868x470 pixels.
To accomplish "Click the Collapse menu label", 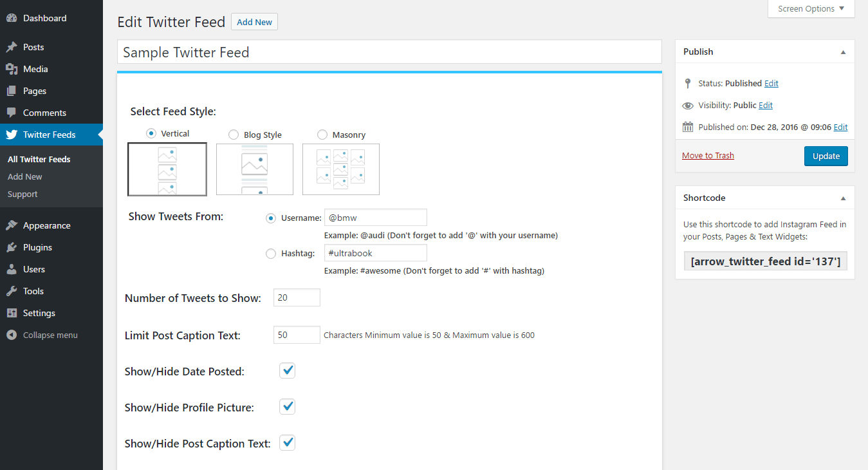I will [50, 335].
